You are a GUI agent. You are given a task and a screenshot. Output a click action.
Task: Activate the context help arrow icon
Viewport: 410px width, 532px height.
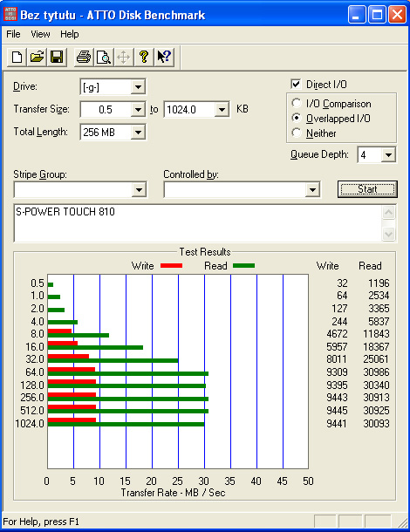(x=164, y=57)
